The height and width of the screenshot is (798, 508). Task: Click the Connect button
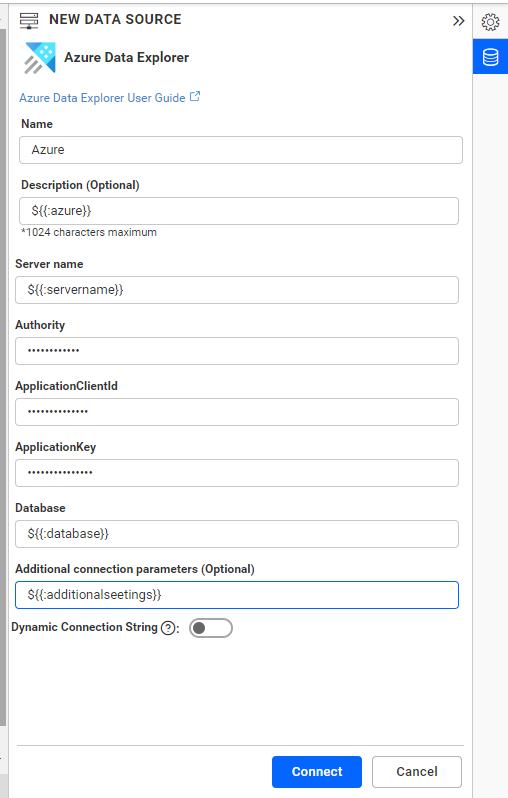(x=317, y=772)
